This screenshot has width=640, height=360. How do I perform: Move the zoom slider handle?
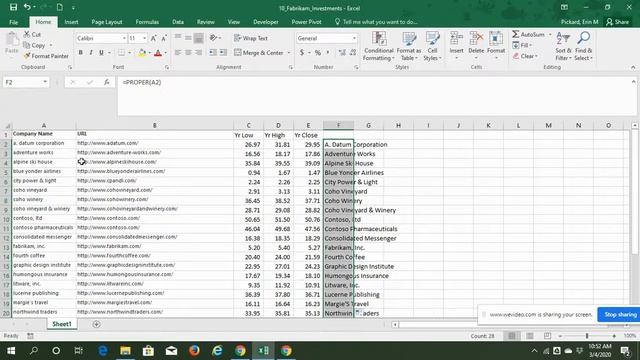(x=587, y=336)
